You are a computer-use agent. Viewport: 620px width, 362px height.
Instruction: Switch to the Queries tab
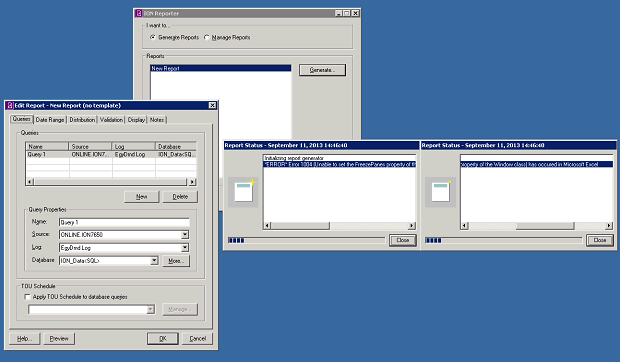click(21, 119)
